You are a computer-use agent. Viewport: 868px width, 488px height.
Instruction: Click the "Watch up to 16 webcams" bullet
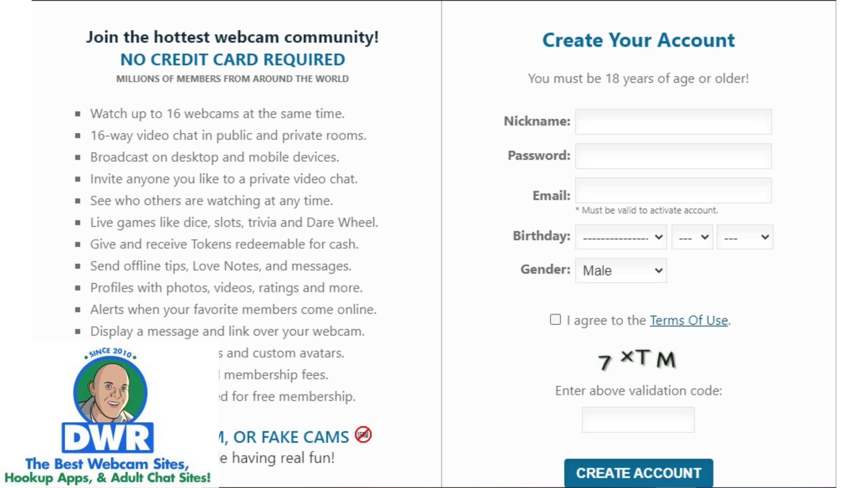217,113
